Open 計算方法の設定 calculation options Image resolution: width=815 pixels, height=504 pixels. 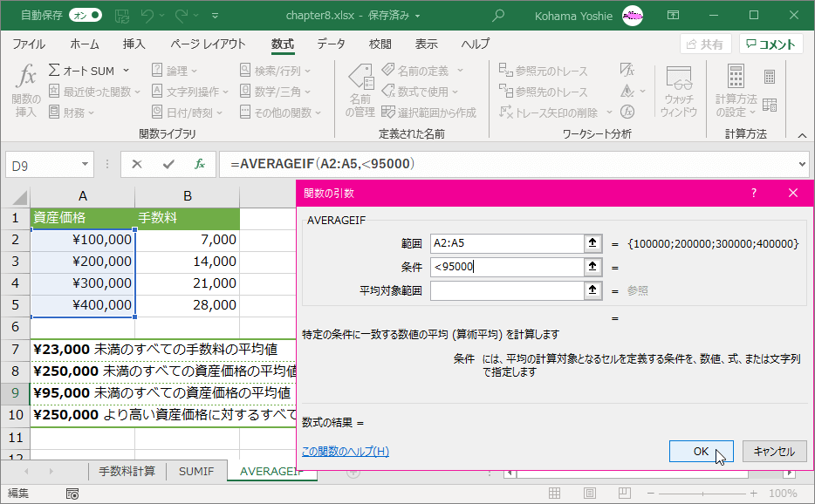(x=736, y=92)
